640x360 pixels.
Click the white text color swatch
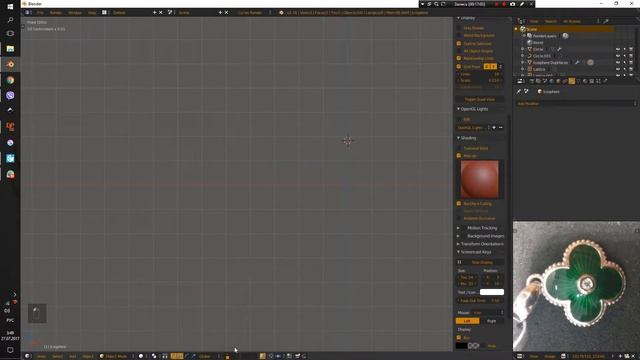[492, 292]
